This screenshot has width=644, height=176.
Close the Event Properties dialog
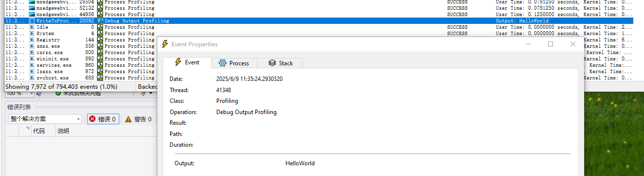pyautogui.click(x=573, y=44)
